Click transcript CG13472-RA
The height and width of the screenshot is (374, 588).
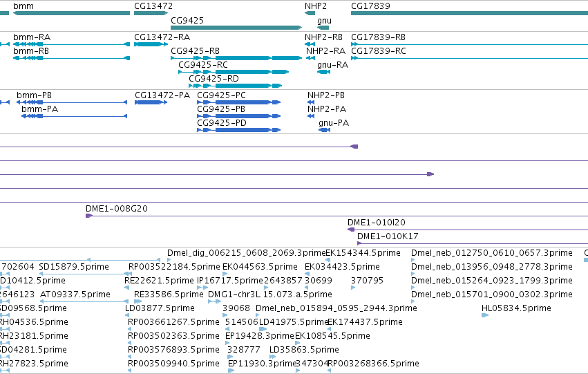[x=162, y=37]
